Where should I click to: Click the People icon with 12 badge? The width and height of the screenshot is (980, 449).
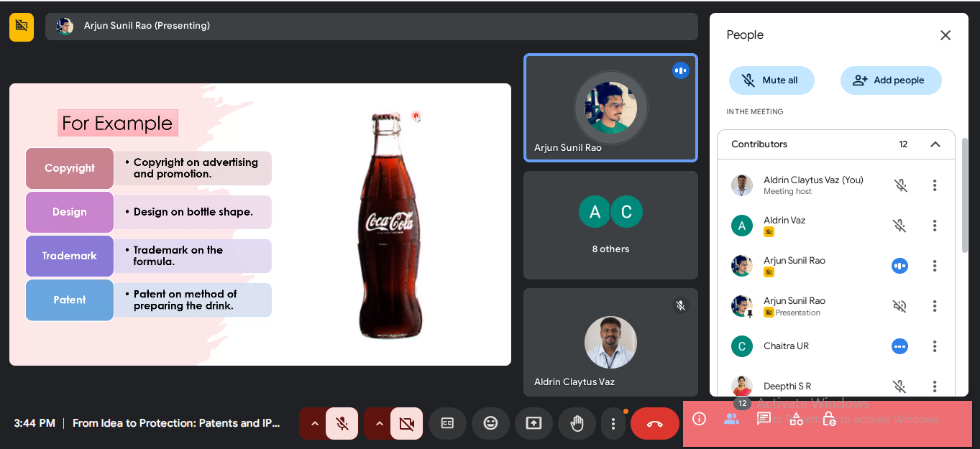(x=732, y=419)
